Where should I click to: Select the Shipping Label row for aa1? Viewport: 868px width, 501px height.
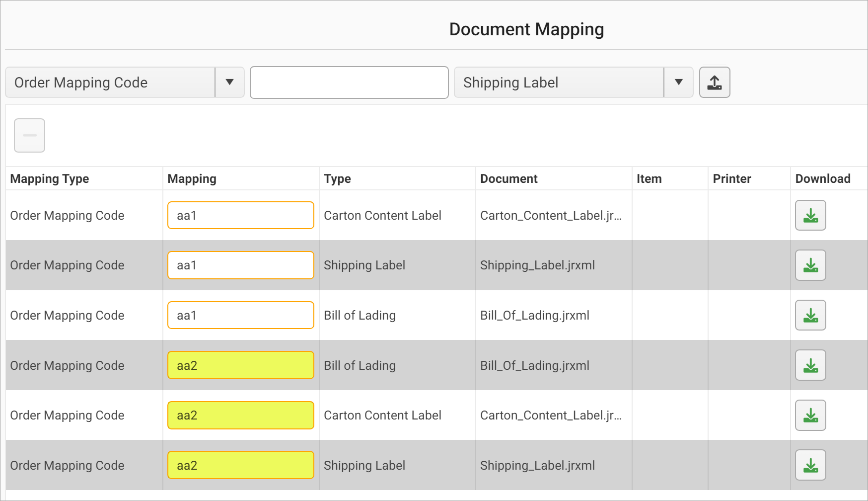[397, 265]
